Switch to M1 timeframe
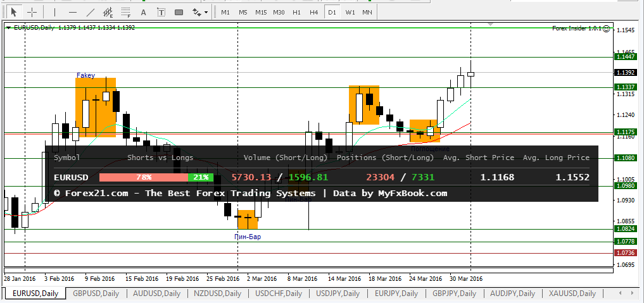644x303 pixels. point(225,12)
